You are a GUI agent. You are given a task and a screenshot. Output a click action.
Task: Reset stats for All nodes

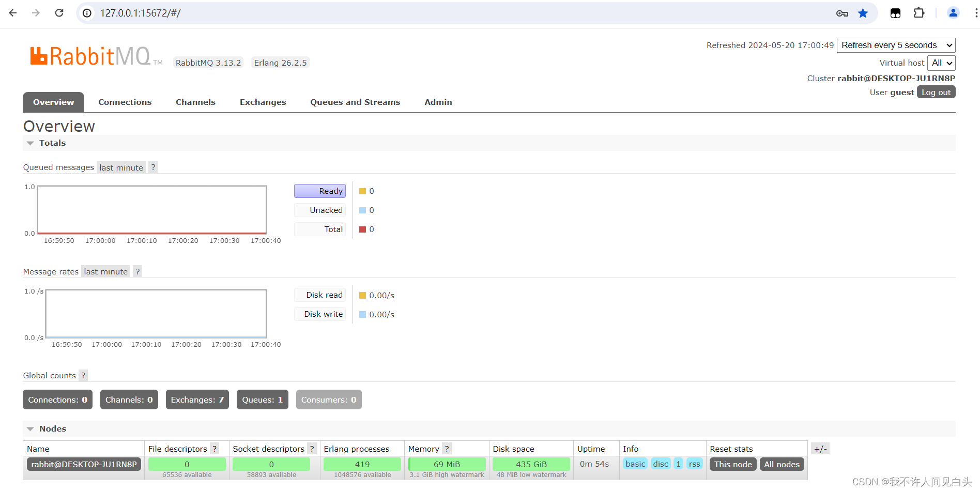(x=782, y=464)
